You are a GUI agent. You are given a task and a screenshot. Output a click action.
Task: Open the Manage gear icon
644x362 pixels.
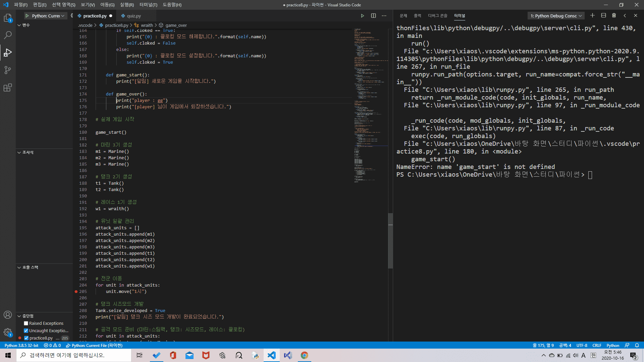point(8,332)
